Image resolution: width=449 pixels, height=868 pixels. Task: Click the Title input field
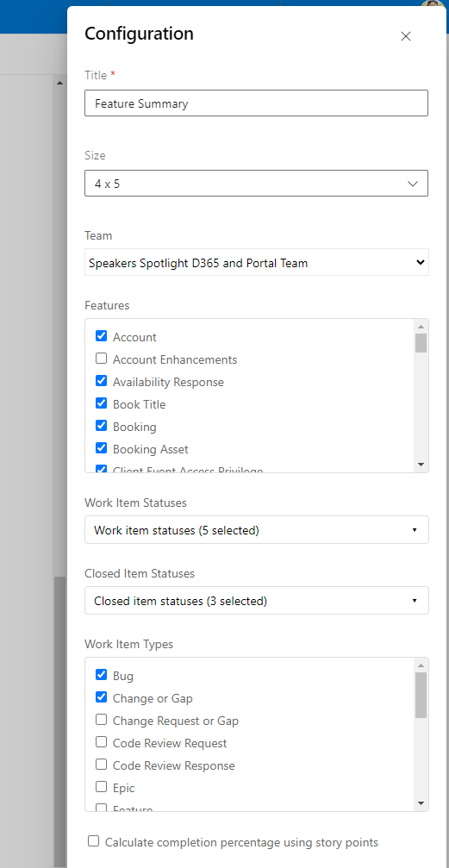click(x=256, y=103)
